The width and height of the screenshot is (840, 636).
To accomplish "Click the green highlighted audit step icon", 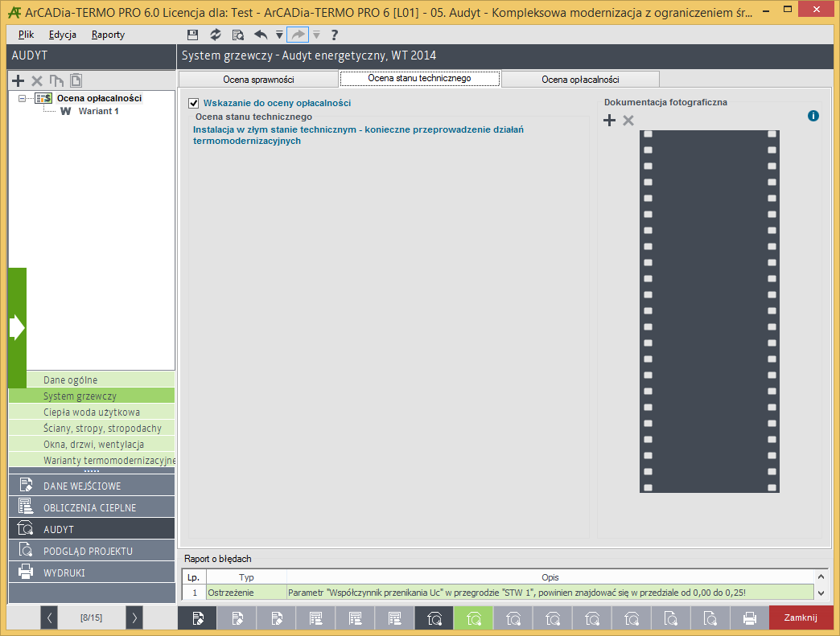I will coord(474,618).
